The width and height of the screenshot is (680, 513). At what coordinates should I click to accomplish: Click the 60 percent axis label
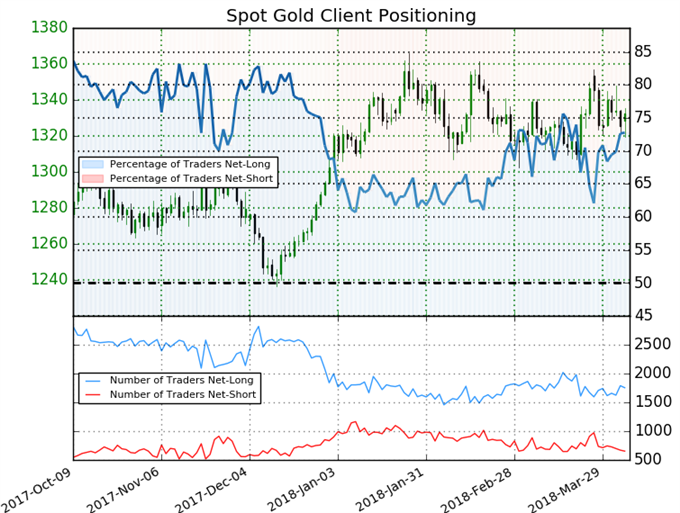click(643, 216)
